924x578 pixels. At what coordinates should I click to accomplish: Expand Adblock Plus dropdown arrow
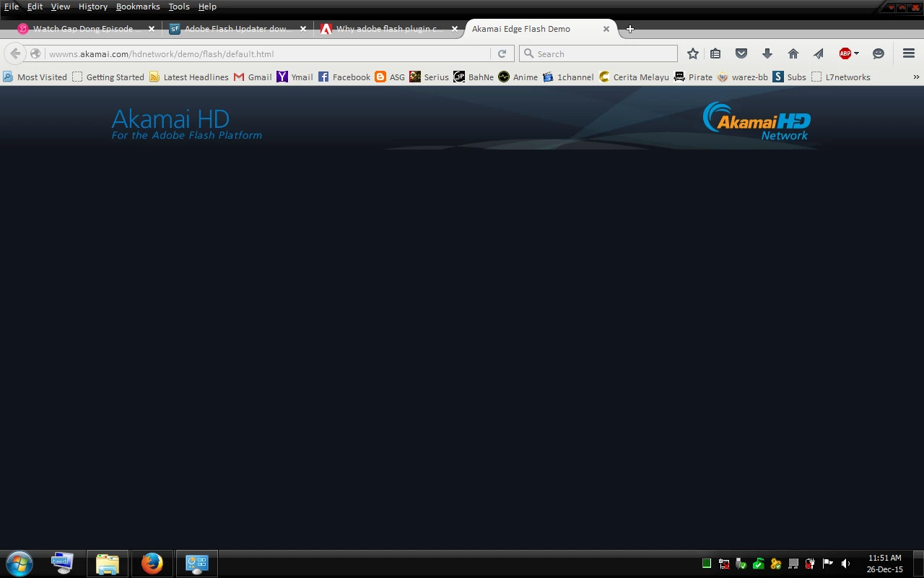click(x=856, y=53)
